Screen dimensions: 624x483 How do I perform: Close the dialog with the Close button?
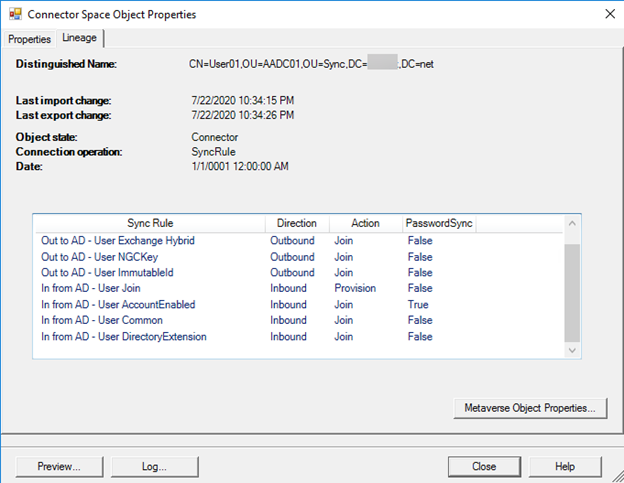[x=484, y=466]
